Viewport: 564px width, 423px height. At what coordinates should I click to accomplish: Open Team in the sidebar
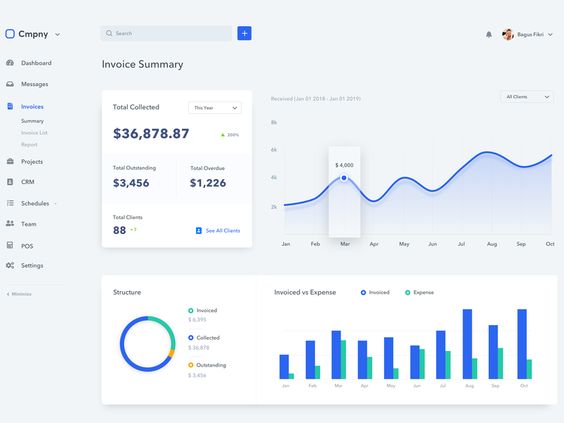coord(29,224)
